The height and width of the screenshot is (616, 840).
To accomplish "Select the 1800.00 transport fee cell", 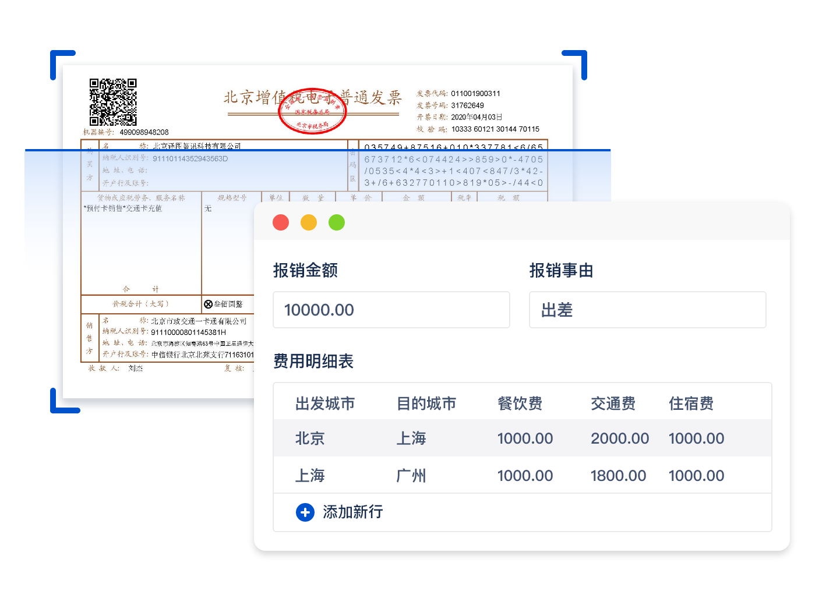I will tap(618, 476).
